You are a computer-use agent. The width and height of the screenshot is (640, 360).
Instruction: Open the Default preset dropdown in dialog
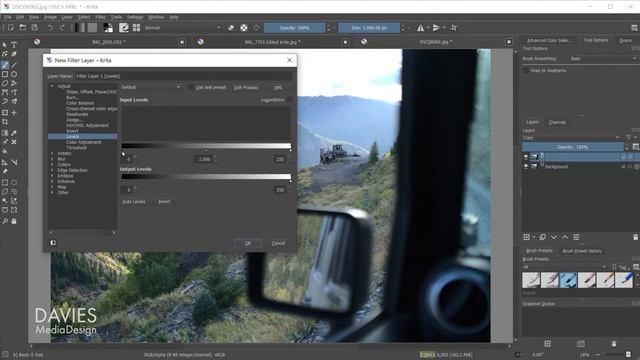tap(151, 87)
